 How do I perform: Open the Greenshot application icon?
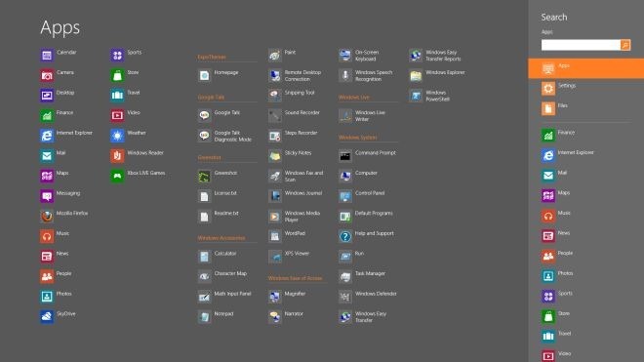click(x=204, y=176)
